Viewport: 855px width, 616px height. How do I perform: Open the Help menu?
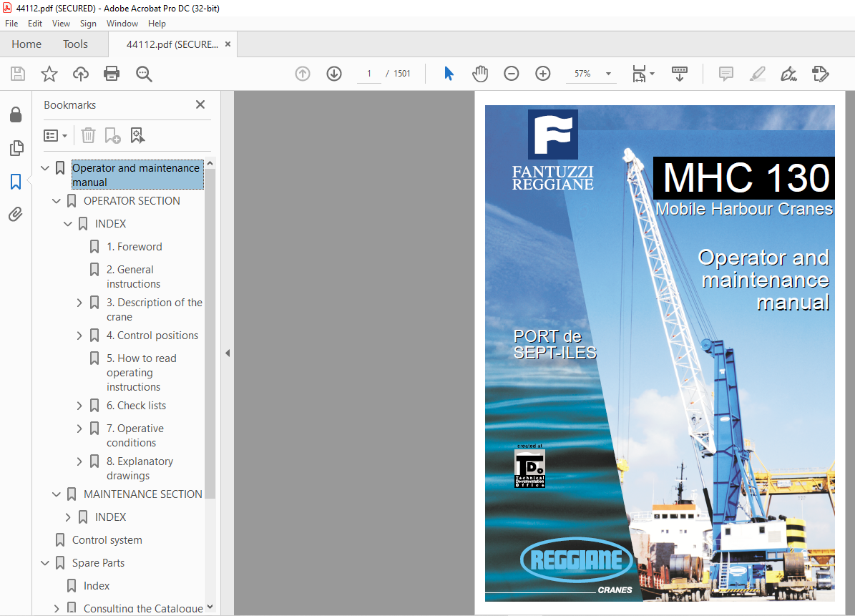[x=157, y=24]
